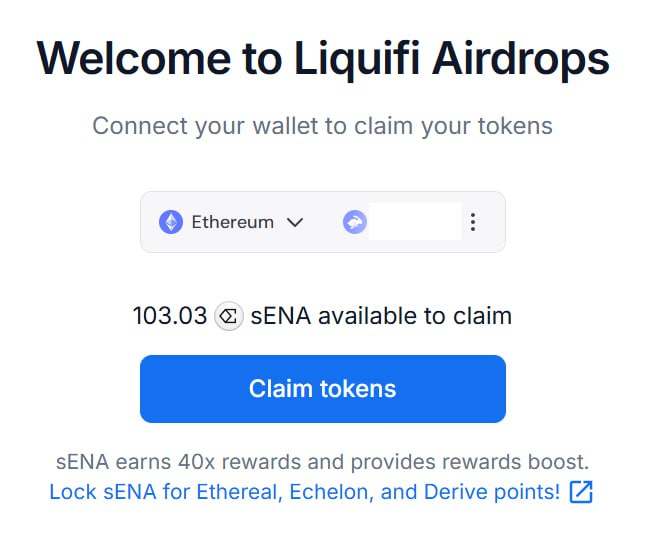Click the sENA available to claim text
668x537 pixels.
click(x=381, y=316)
